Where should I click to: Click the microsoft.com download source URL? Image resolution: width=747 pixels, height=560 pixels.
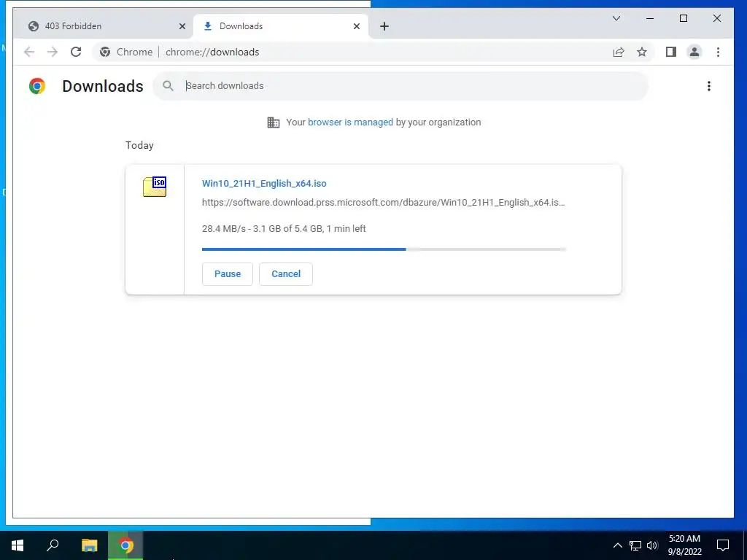coord(384,203)
